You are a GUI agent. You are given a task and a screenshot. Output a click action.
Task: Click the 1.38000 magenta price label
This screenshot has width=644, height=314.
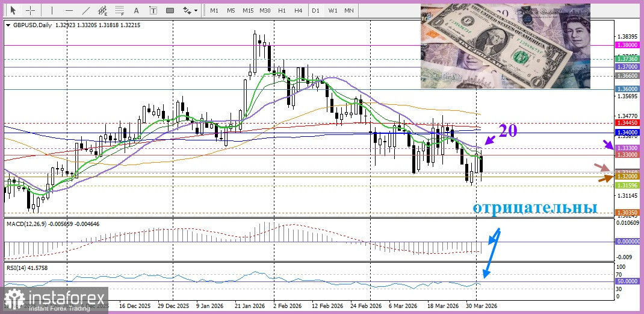click(x=627, y=45)
